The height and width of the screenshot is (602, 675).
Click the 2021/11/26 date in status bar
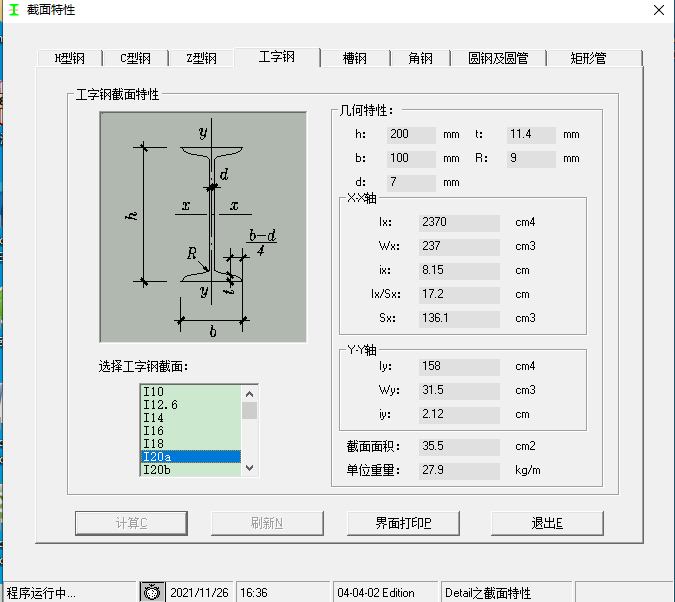tap(199, 593)
